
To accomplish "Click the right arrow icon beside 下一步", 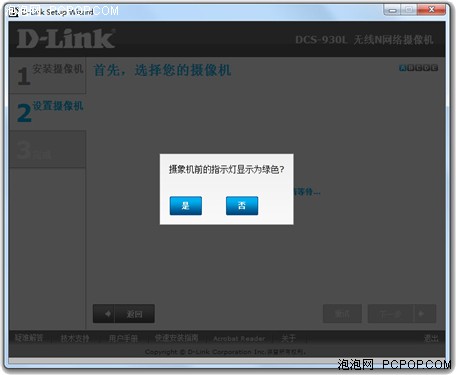I will (421, 314).
